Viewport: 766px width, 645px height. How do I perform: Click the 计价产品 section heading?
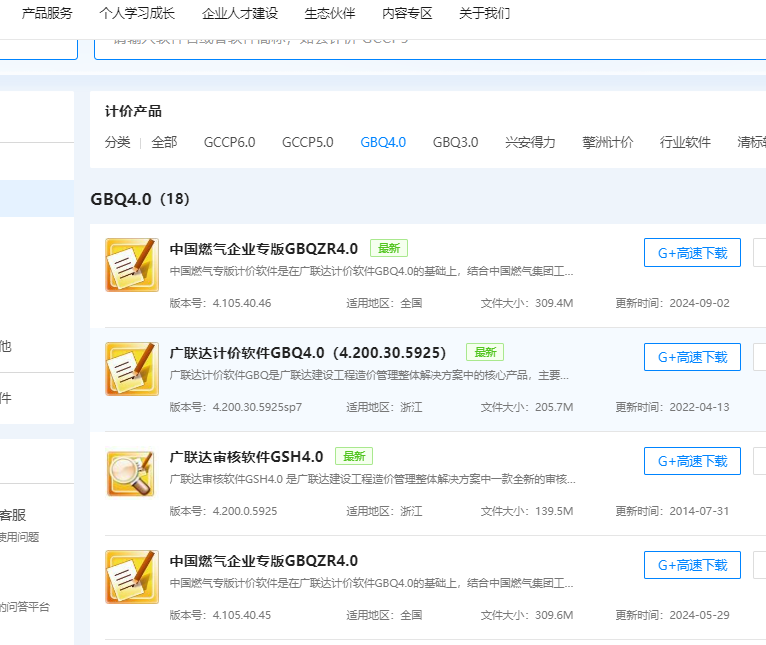[133, 111]
